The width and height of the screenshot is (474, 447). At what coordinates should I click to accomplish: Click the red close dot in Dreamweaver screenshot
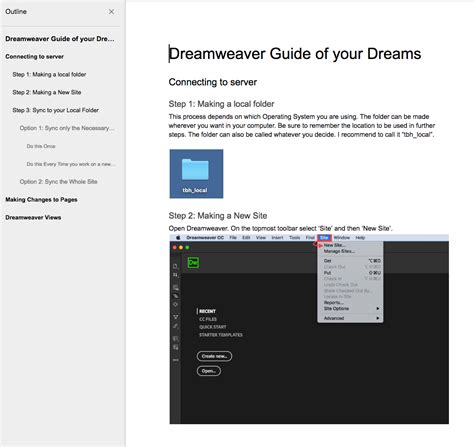click(x=175, y=247)
